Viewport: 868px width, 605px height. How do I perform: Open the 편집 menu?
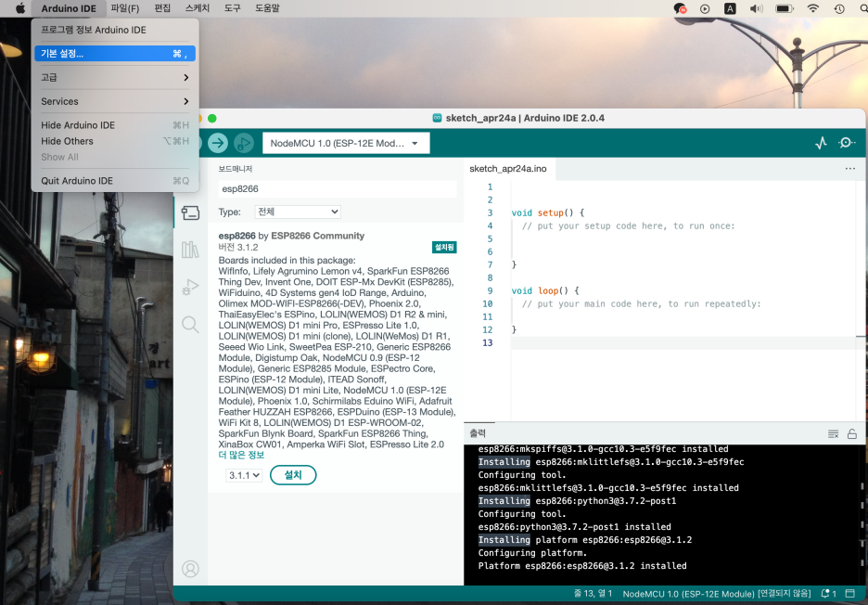[162, 8]
